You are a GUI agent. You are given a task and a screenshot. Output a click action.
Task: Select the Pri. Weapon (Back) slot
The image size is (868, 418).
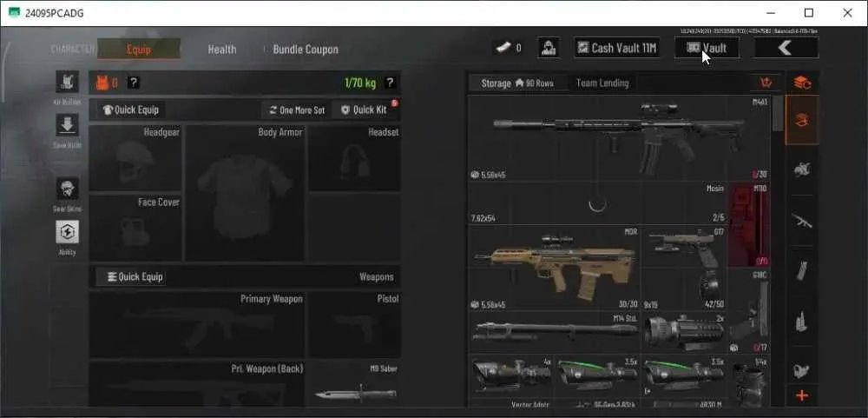197,383
